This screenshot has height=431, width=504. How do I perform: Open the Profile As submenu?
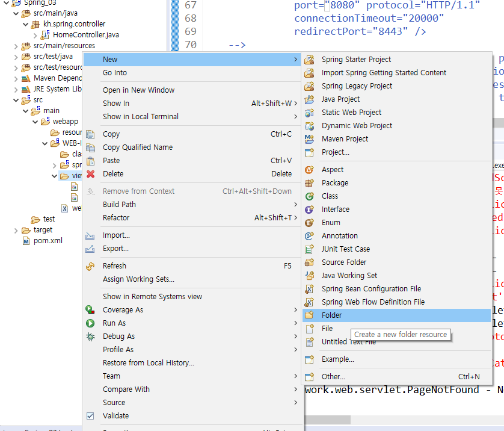pyautogui.click(x=192, y=350)
